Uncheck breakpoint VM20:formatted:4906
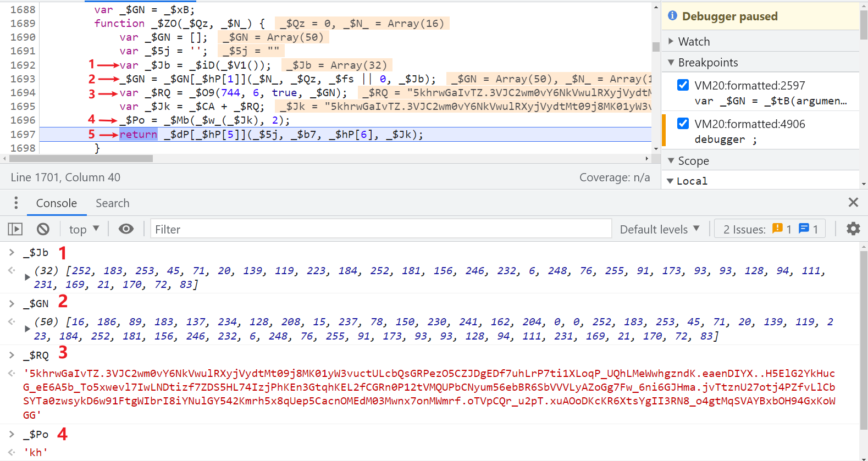This screenshot has height=461, width=868. tap(683, 124)
